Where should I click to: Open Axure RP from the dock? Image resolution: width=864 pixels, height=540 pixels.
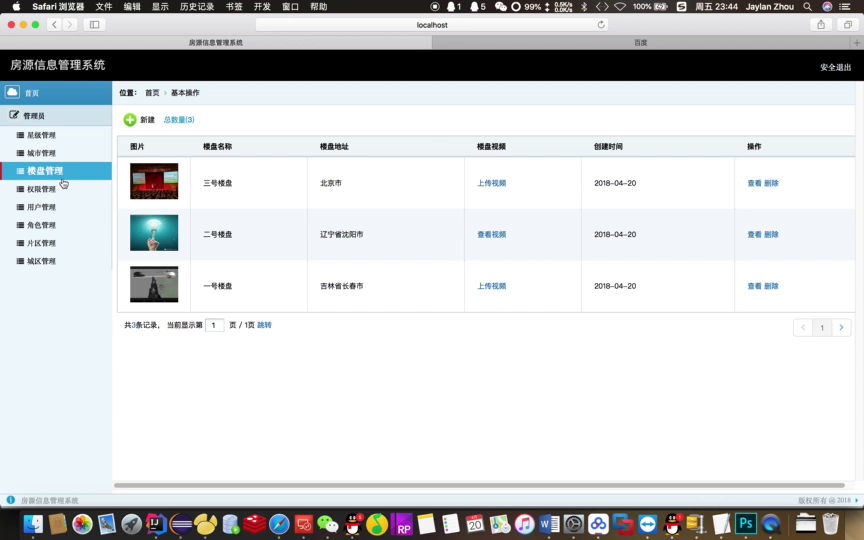(x=402, y=523)
